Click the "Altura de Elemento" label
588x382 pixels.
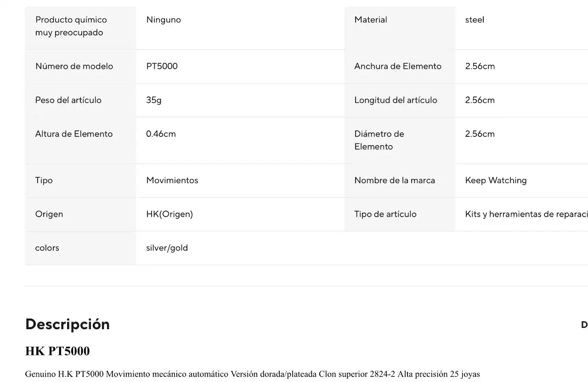[x=73, y=134]
